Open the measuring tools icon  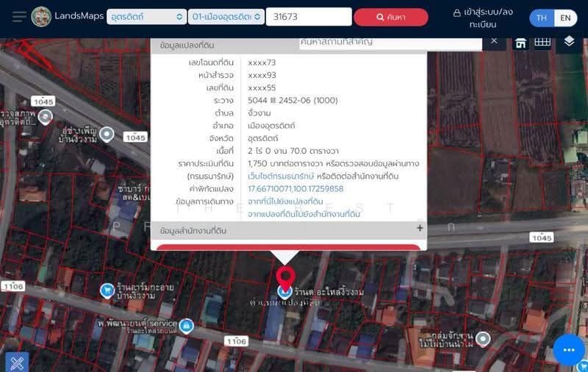(17, 362)
